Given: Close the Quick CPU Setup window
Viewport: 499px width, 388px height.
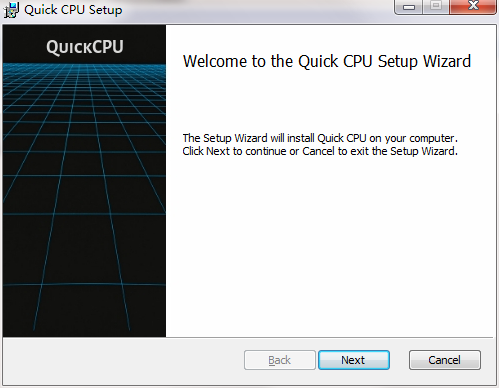Looking at the screenshot, I should (473, 6).
